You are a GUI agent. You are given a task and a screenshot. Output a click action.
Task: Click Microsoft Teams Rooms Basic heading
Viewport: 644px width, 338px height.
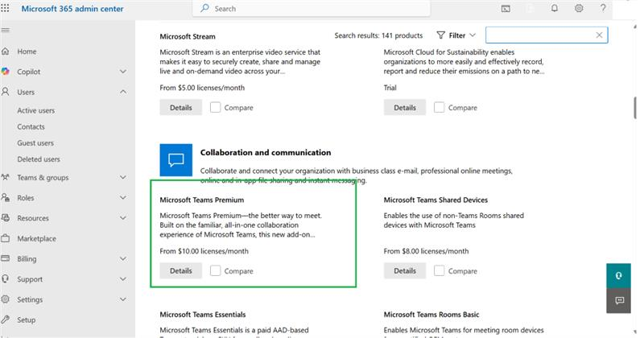click(x=431, y=315)
